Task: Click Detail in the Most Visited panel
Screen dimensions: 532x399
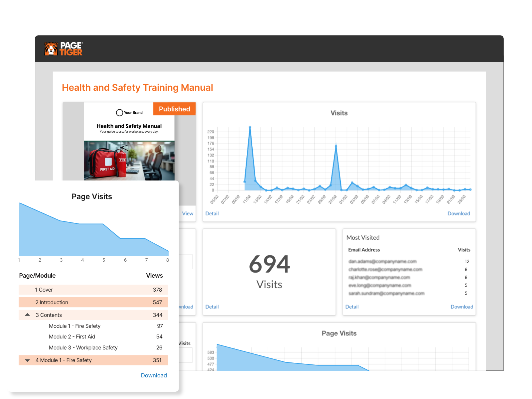Action: (352, 307)
